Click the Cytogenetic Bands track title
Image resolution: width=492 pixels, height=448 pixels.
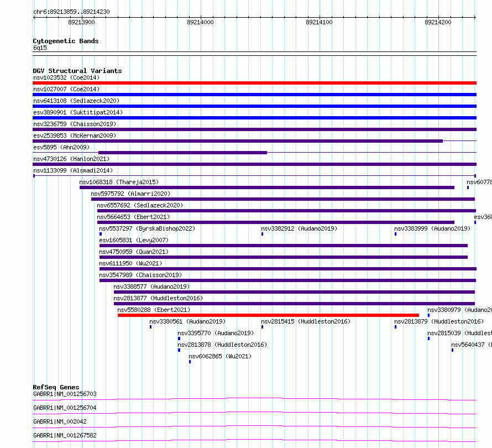click(66, 41)
